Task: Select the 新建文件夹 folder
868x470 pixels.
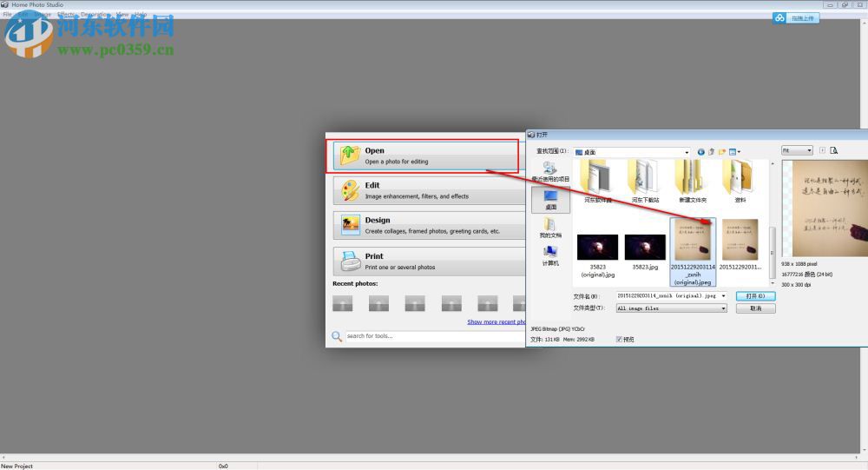Action: tap(693, 182)
